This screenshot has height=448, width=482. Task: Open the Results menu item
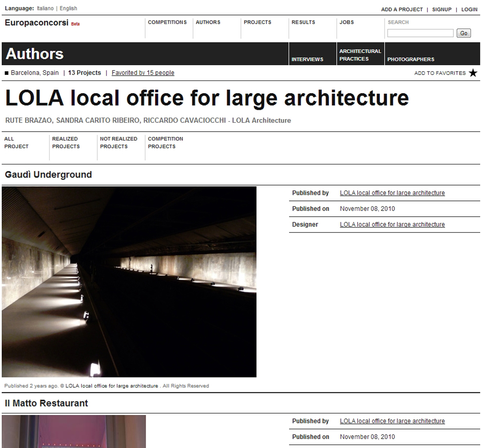click(303, 22)
